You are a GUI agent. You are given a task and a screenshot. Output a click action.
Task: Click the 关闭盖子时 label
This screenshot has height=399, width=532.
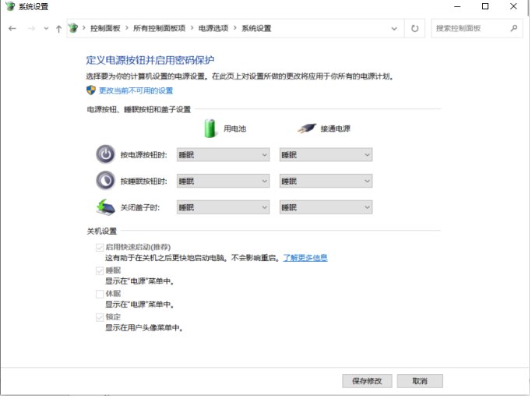tap(140, 207)
